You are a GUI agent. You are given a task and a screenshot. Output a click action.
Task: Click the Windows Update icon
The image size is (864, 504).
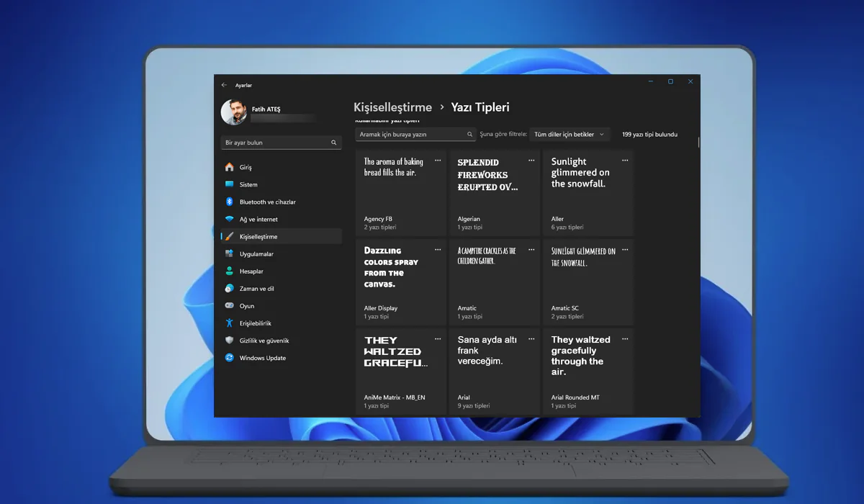tap(229, 357)
